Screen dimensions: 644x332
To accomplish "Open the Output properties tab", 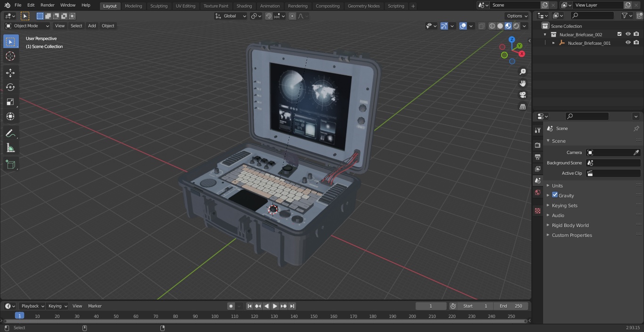I will (x=537, y=157).
